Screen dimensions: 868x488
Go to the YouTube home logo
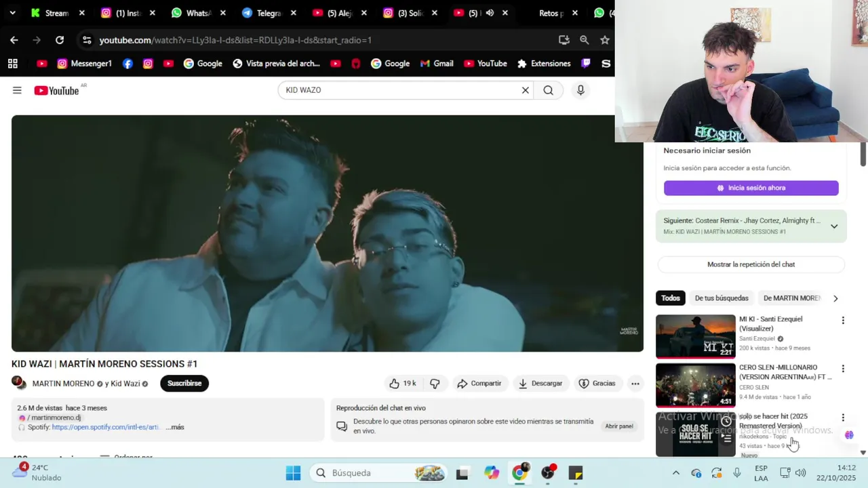pyautogui.click(x=57, y=90)
